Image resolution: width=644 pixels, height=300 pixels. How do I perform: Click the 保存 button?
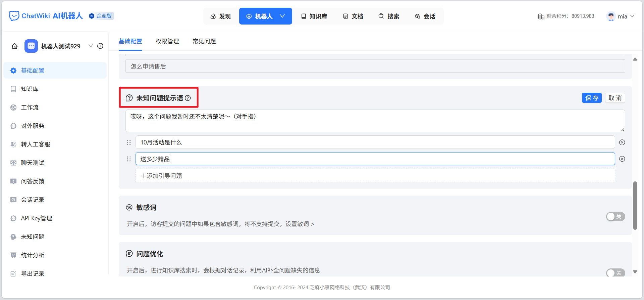pyautogui.click(x=592, y=98)
